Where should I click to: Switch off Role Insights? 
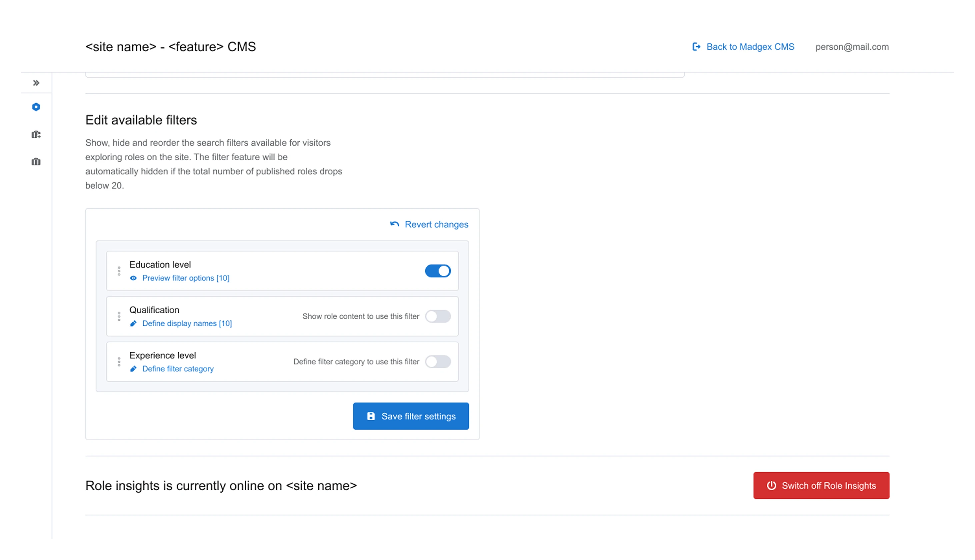[821, 485]
